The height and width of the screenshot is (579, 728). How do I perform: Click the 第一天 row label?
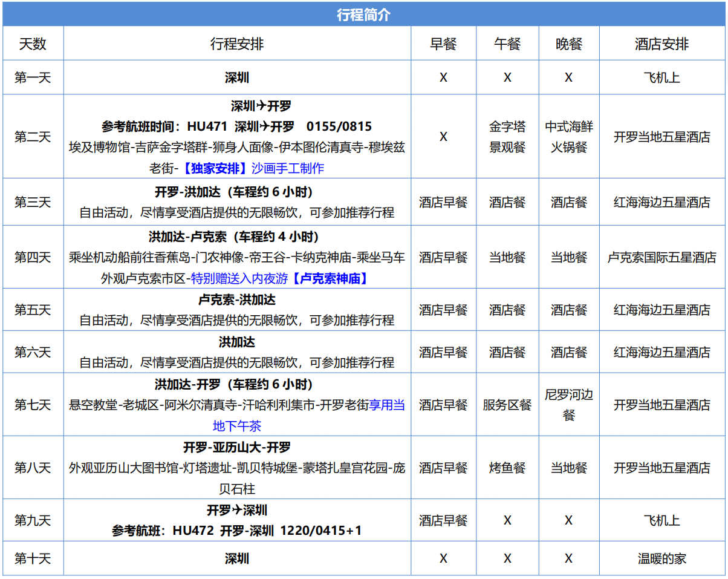tap(33, 77)
